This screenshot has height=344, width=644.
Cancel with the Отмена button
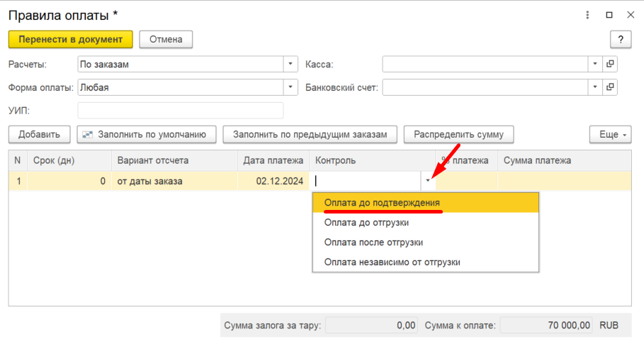pyautogui.click(x=166, y=40)
